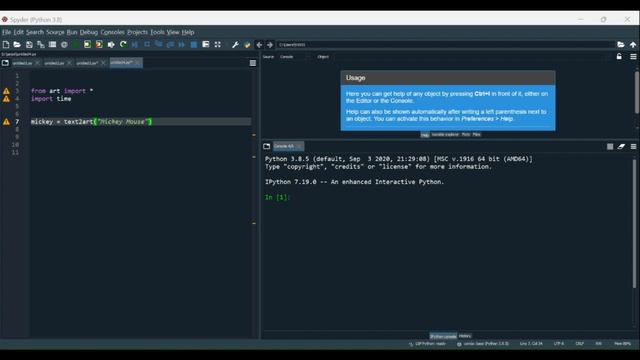
Task: Click the In [1]: console prompt
Action: coord(277,197)
